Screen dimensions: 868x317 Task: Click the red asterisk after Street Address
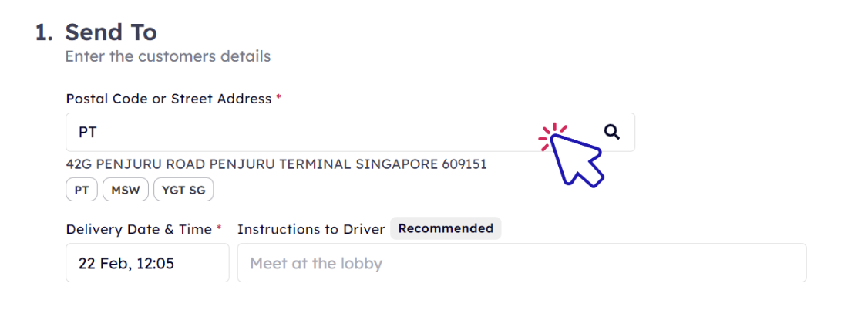pos(278,96)
